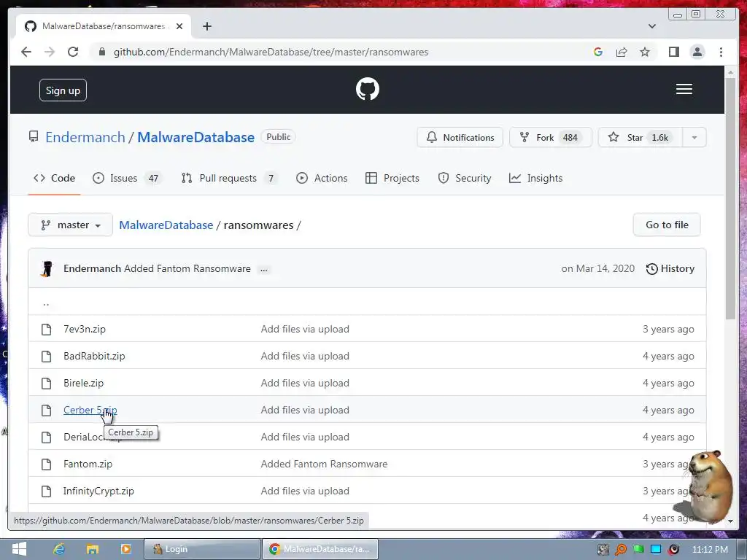Open the media player taskbar icon
The height and width of the screenshot is (560, 747).
click(x=125, y=549)
